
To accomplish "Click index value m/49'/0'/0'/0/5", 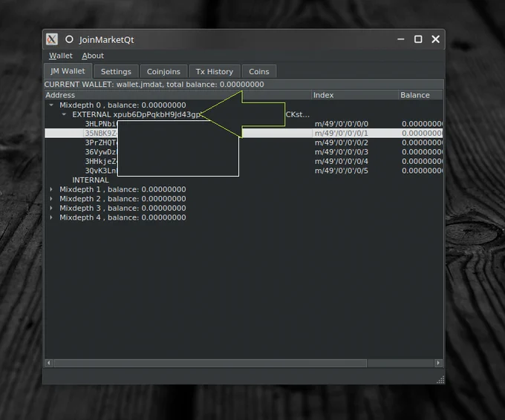I will [x=342, y=171].
